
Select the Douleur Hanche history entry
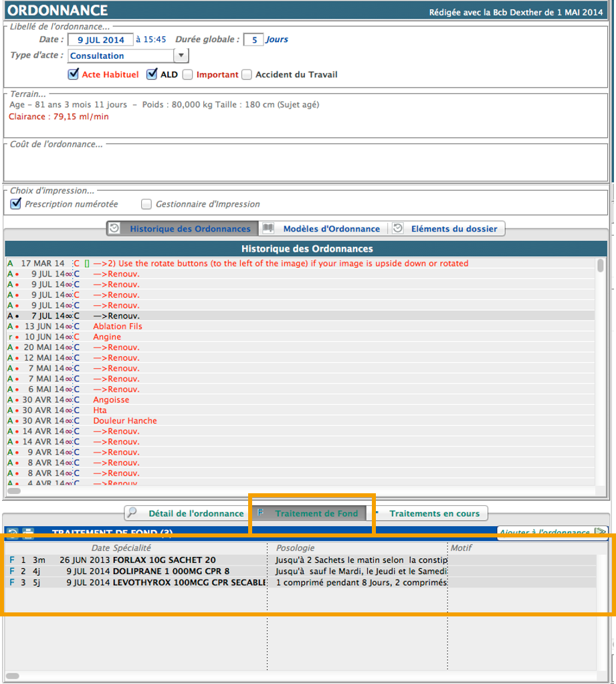point(125,420)
